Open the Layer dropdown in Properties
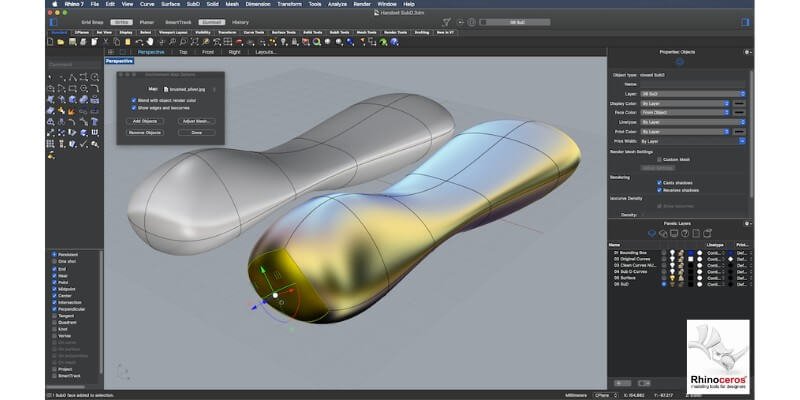This screenshot has height=400, width=800. [693, 94]
